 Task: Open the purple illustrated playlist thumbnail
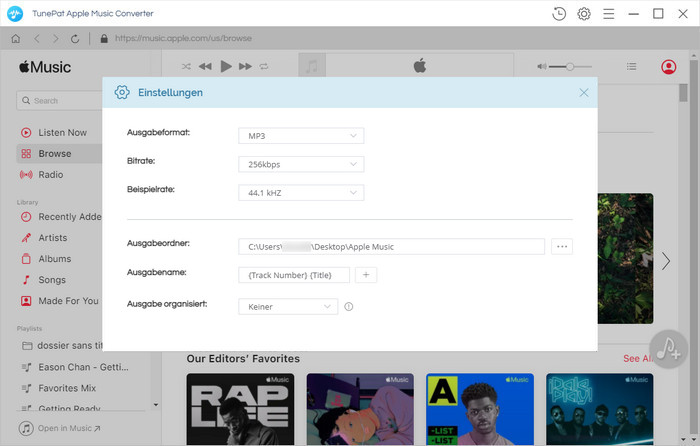tap(360, 409)
